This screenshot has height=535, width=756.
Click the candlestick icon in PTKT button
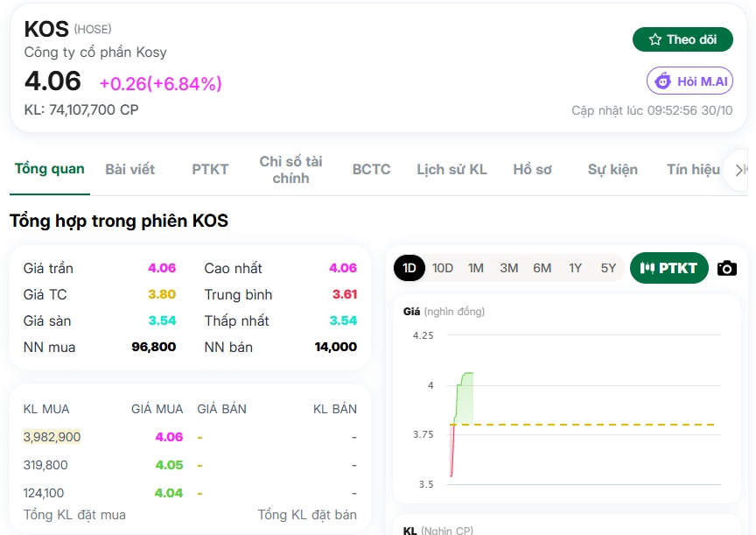point(647,268)
